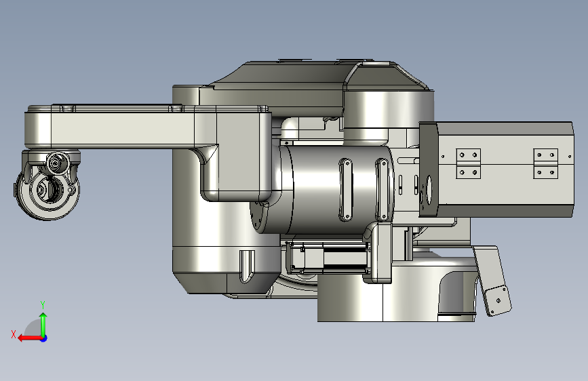Select the circular port on the box end face
588x381 pixels.
click(x=429, y=190)
